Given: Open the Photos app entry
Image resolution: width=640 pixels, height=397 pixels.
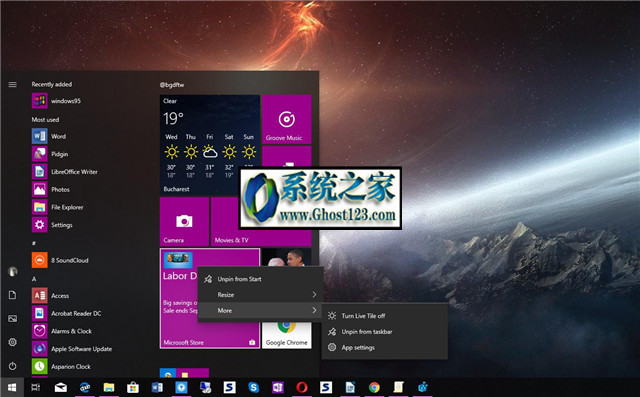Looking at the screenshot, I should point(51,189).
